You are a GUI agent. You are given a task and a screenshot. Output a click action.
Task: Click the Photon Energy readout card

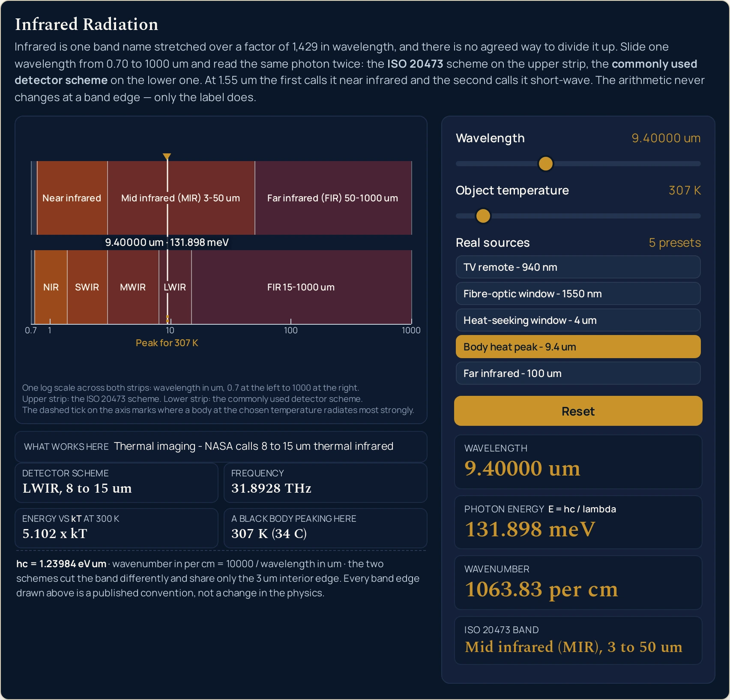(x=578, y=522)
